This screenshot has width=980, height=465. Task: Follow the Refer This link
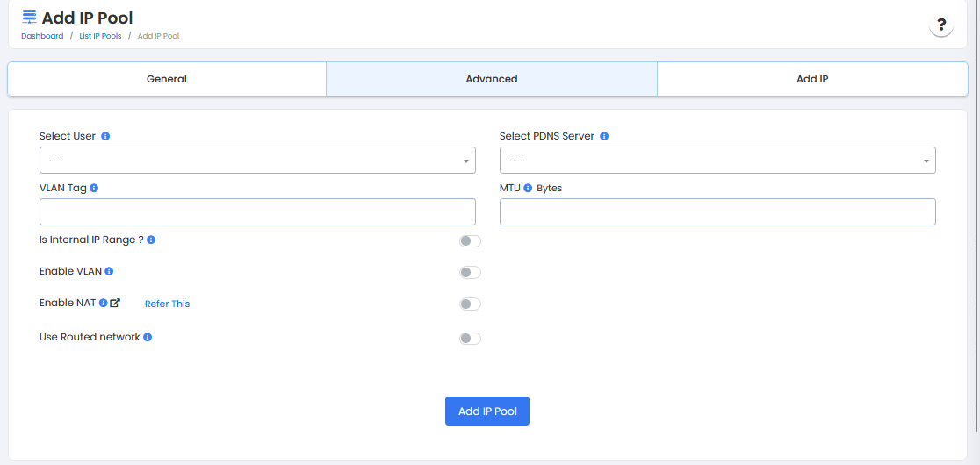pyautogui.click(x=167, y=304)
